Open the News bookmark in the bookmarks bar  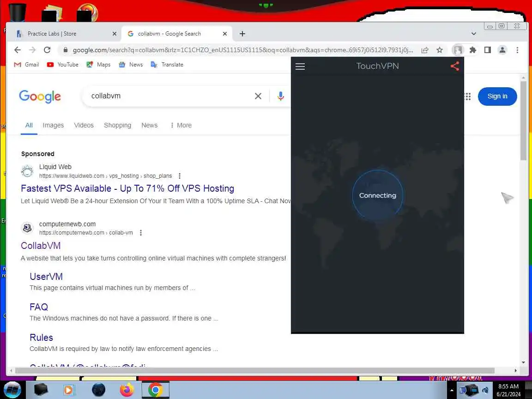coord(131,65)
